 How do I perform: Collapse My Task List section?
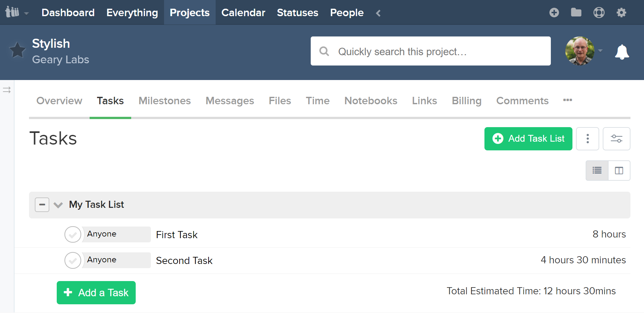point(42,205)
